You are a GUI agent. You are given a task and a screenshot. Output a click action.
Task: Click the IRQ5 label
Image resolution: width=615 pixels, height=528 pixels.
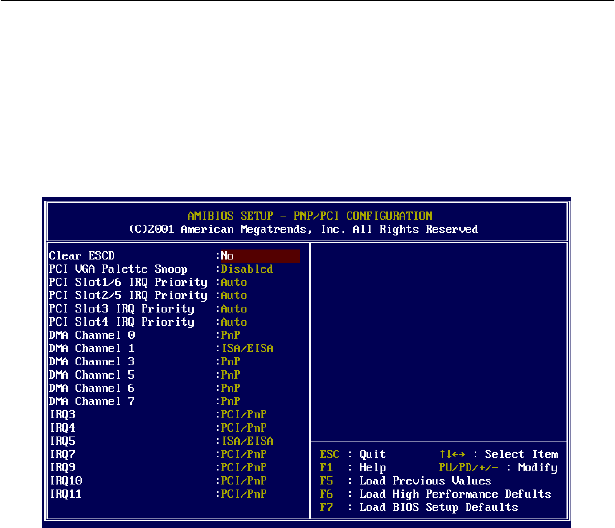click(x=62, y=441)
